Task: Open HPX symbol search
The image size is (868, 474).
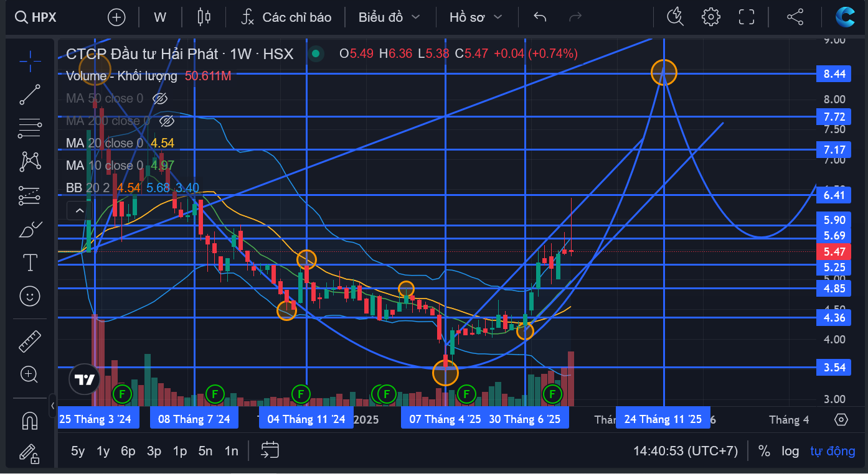Action: pyautogui.click(x=37, y=17)
